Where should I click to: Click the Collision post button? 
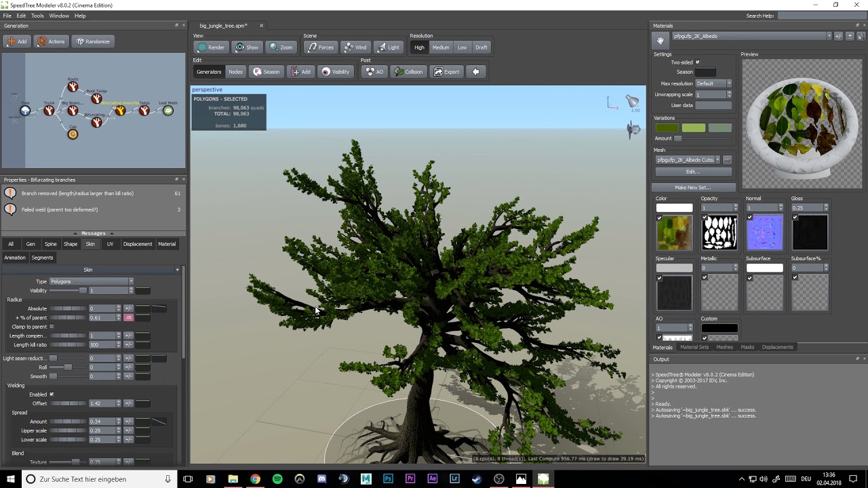[x=408, y=72]
